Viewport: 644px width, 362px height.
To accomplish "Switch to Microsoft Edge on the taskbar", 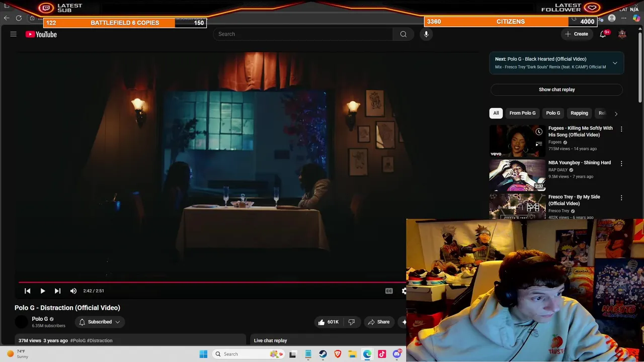I will point(367,354).
